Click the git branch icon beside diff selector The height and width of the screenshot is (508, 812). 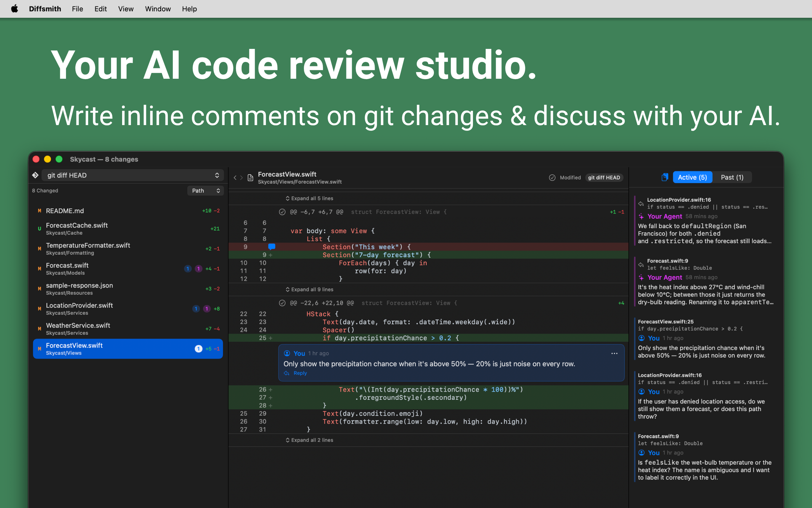tap(35, 175)
